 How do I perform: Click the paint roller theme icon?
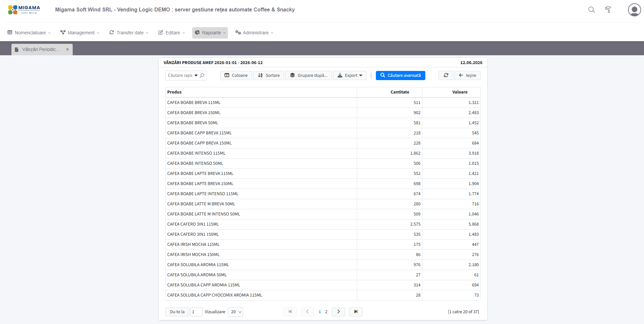coord(608,10)
